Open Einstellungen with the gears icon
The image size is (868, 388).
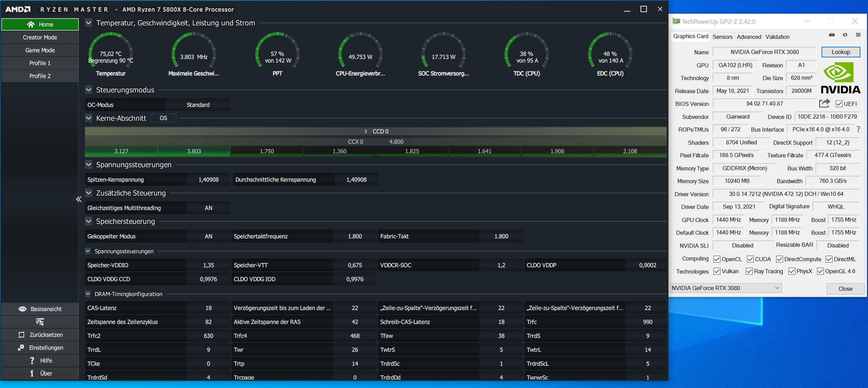click(x=40, y=347)
